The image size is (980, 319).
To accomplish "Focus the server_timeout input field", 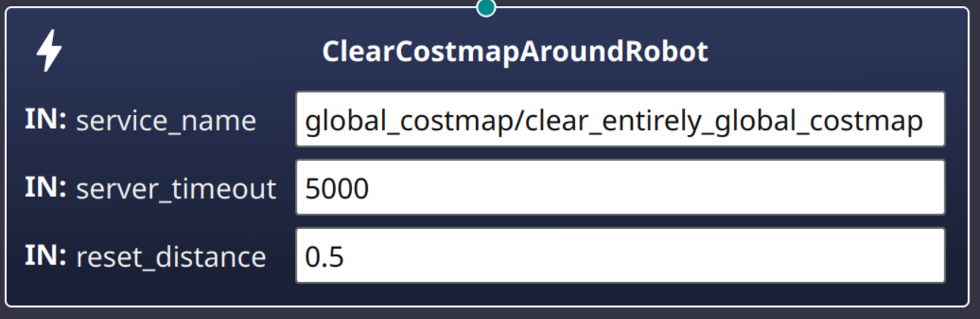I will tap(620, 187).
